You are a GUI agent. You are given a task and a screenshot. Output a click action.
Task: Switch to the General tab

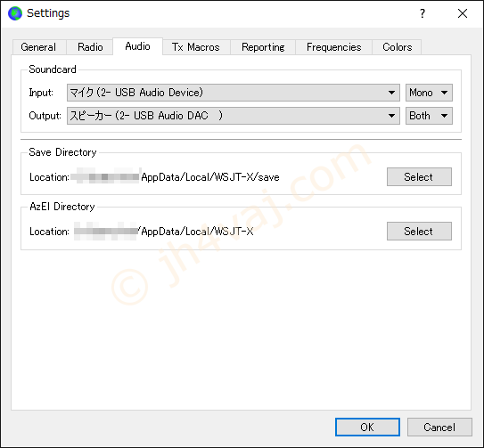[x=39, y=47]
